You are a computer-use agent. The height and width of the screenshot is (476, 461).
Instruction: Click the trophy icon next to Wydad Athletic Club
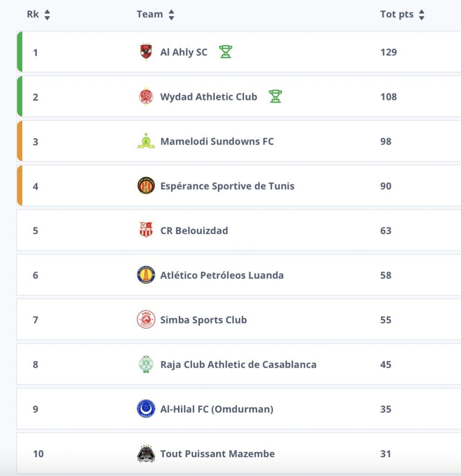click(x=275, y=96)
